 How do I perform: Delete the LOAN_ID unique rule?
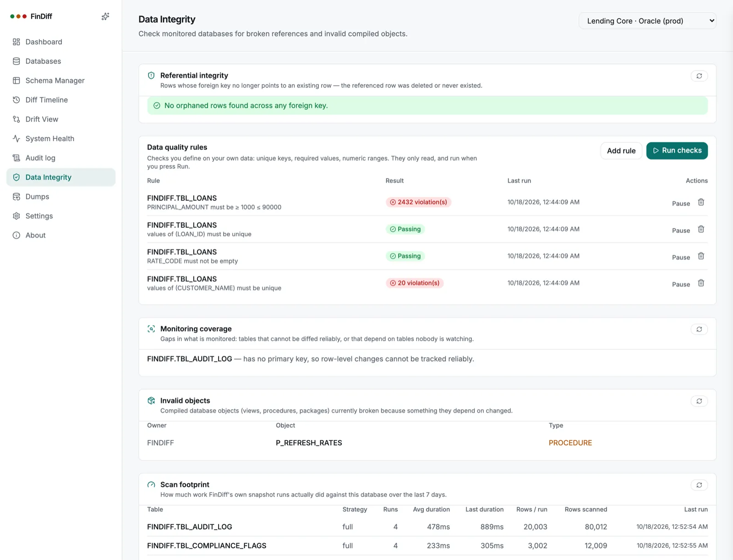click(701, 229)
